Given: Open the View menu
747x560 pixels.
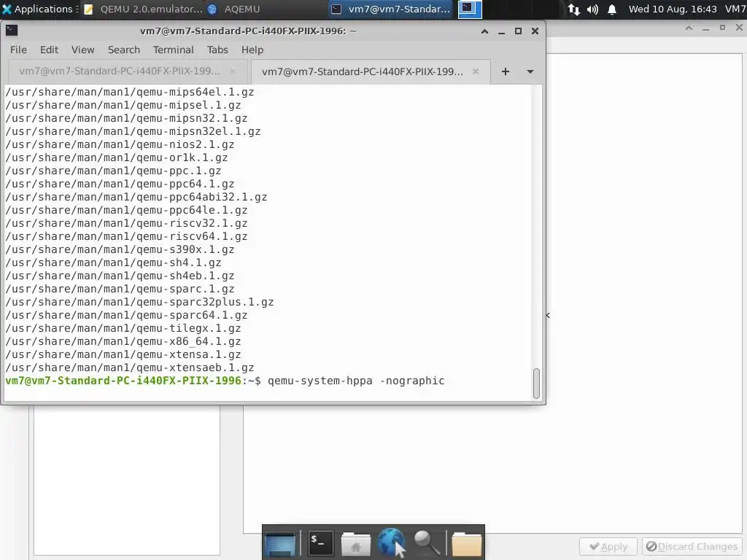Looking at the screenshot, I should (83, 50).
